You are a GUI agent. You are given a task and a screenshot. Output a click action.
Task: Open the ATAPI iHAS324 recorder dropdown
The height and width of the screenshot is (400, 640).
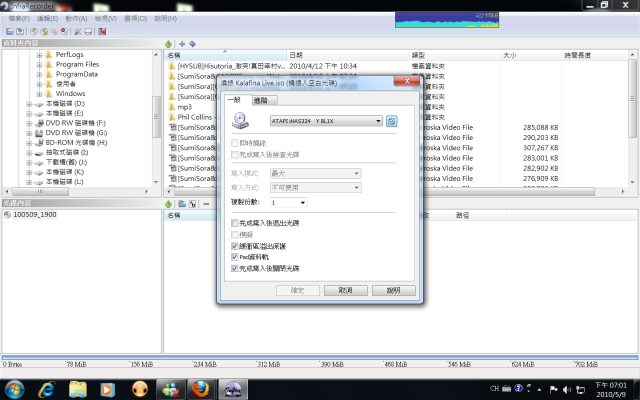(x=326, y=121)
